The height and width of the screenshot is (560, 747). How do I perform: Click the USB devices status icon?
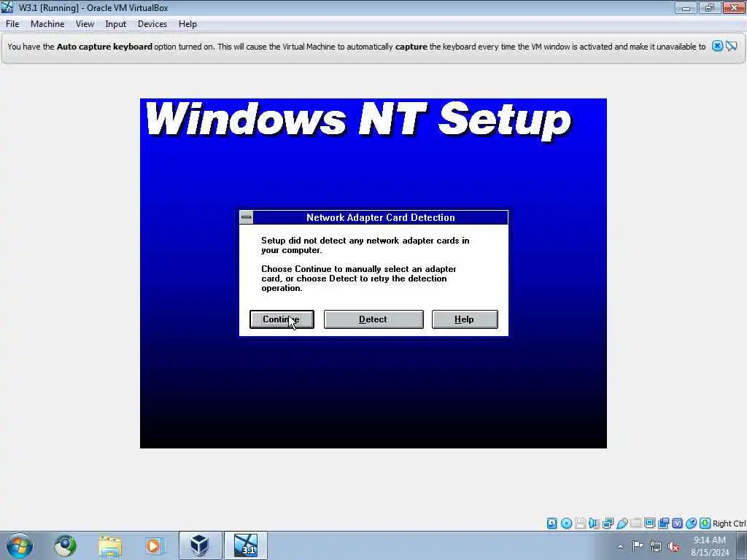622,524
